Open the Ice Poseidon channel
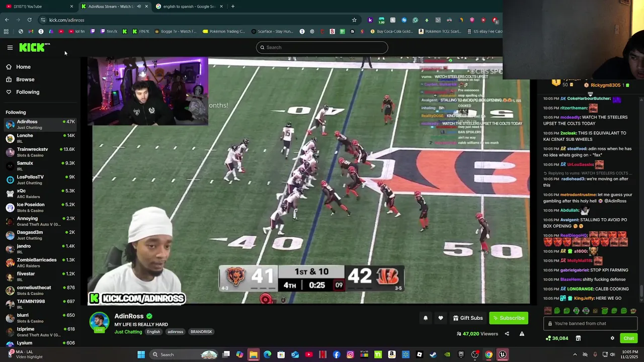Screen dimensions: 644x362 point(39,207)
